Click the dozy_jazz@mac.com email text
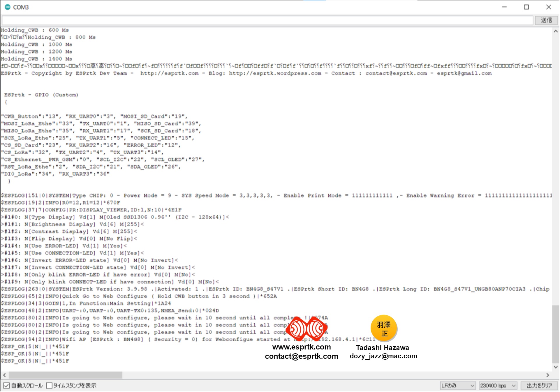The width and height of the screenshot is (560, 392). pos(383,356)
